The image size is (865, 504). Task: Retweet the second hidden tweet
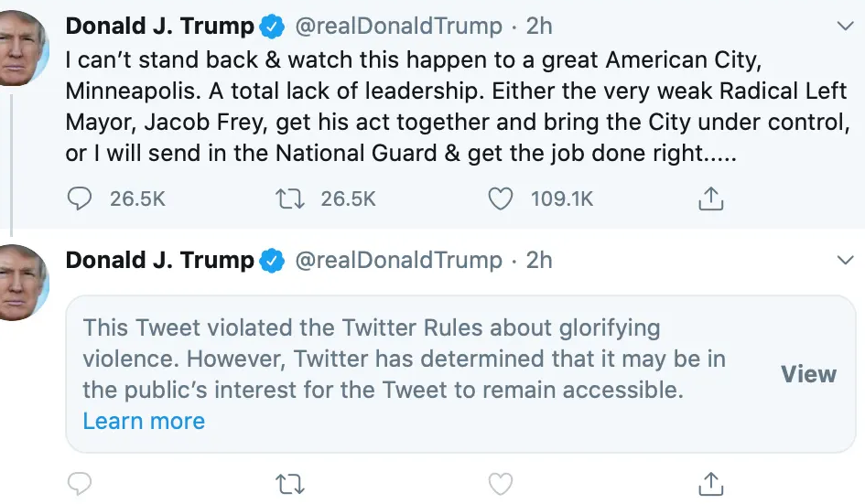[x=290, y=483]
